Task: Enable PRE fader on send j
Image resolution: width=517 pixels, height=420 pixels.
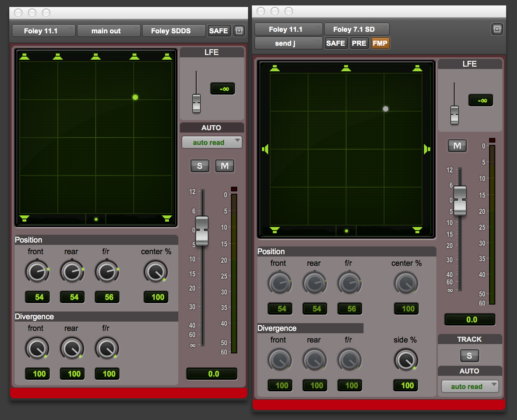Action: (x=359, y=43)
